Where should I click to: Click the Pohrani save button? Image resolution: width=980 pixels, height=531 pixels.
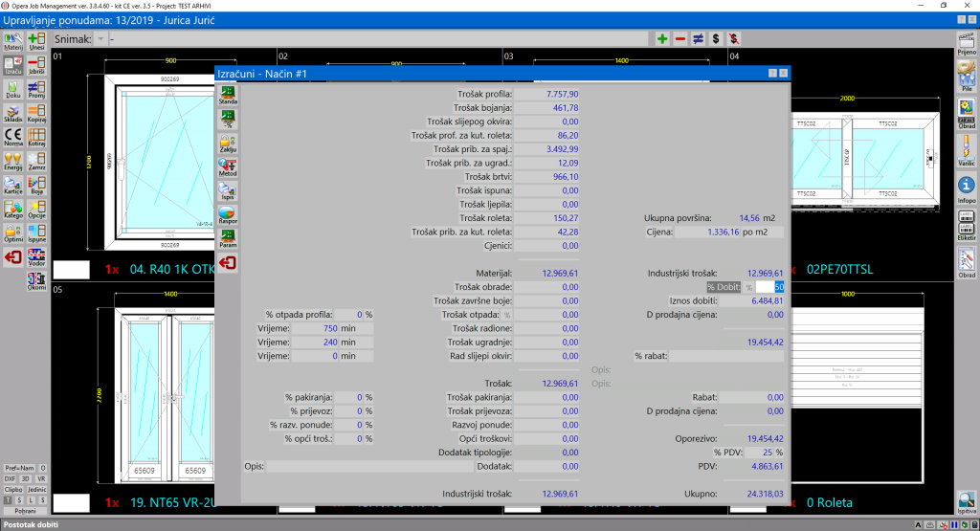[25, 512]
